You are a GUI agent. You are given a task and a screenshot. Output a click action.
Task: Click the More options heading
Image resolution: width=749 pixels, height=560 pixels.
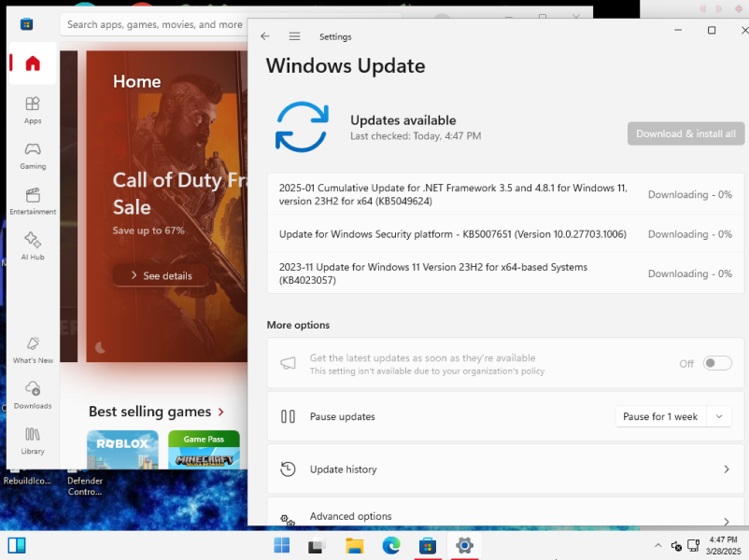click(x=298, y=325)
